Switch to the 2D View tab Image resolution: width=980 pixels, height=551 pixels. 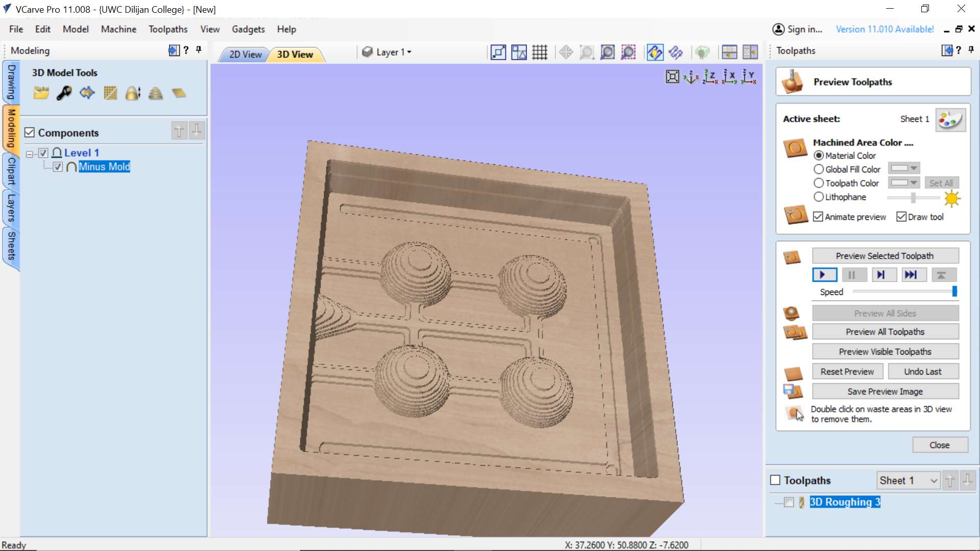(245, 55)
